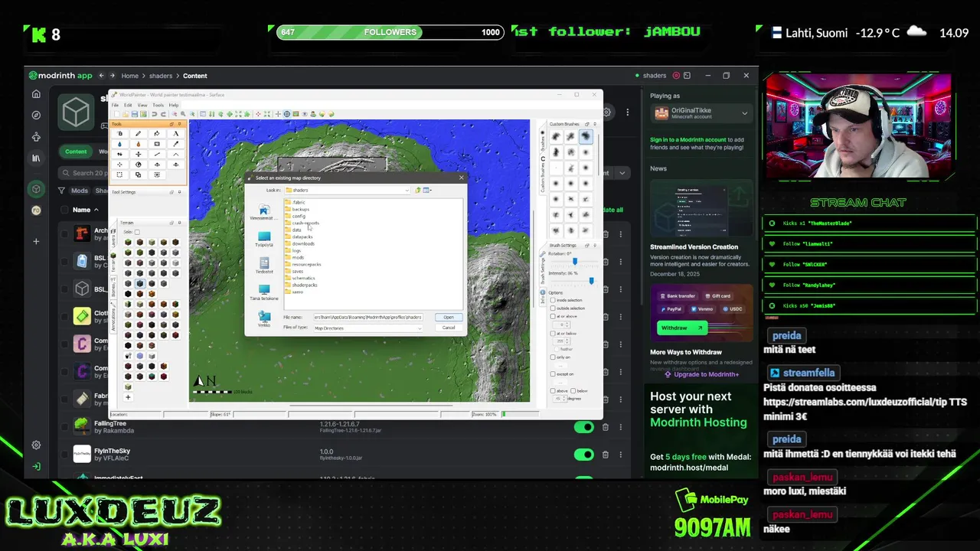Viewport: 980px width, 551px height.
Task: Expand OriGinalTikke account dropdown
Action: (x=744, y=113)
